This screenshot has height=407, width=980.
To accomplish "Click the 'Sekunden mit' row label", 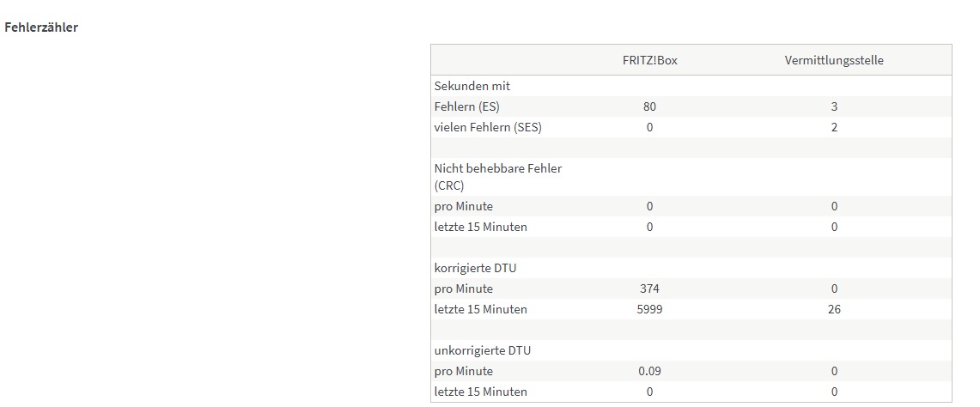I will [x=472, y=86].
